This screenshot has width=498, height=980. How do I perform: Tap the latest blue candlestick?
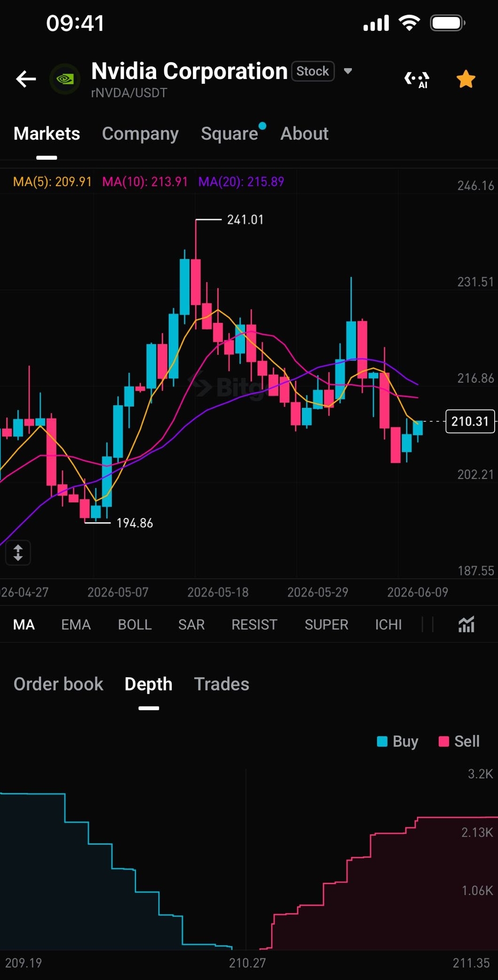point(418,429)
